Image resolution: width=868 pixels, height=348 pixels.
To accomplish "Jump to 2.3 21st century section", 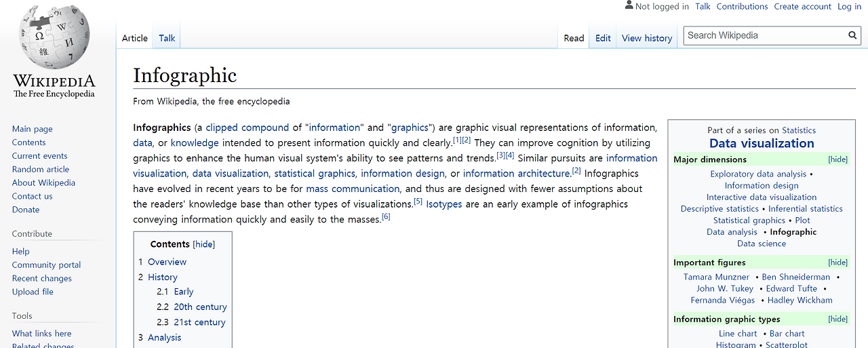I will click(x=191, y=322).
